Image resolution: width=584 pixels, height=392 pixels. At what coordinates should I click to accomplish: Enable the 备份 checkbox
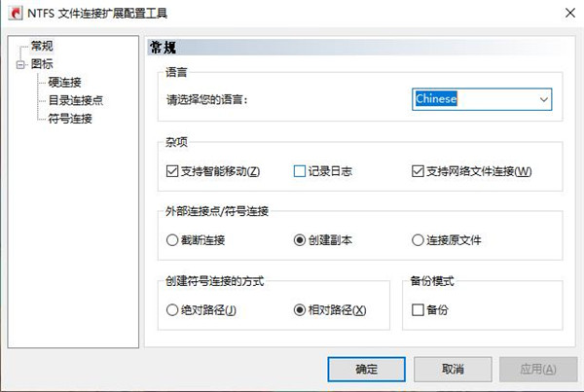pyautogui.click(x=418, y=310)
